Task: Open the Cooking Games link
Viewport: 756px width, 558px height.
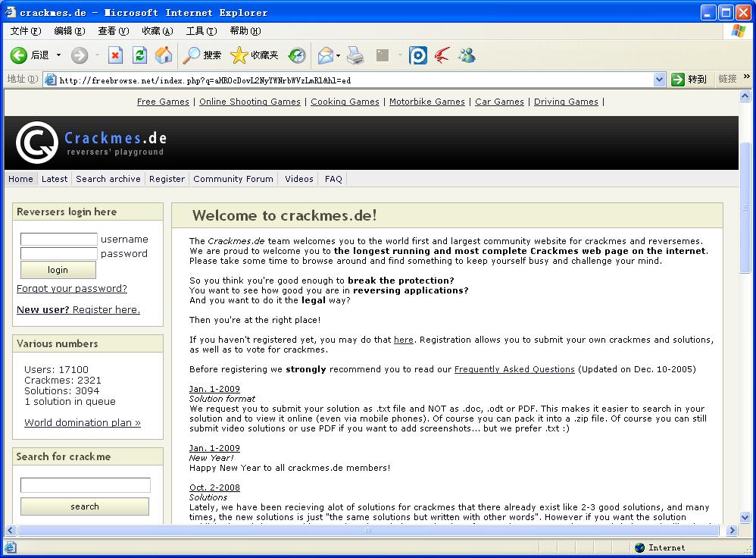Action: tap(345, 102)
